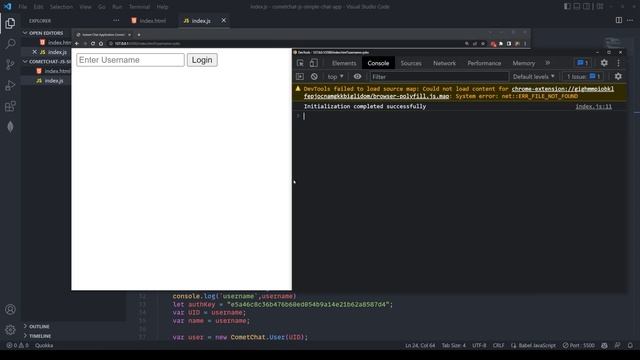Toggle secondary side bar layout icon
The width and height of the screenshot is (640, 360).
(x=587, y=7)
